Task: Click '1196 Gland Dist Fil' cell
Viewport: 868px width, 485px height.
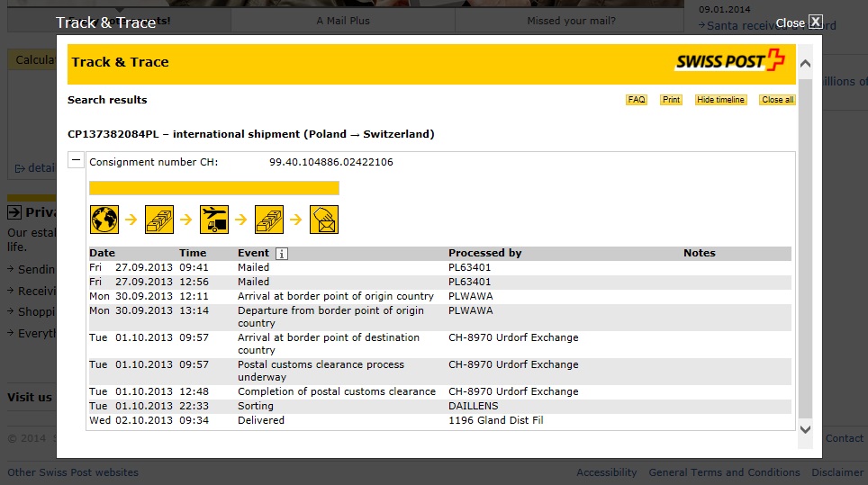Action: pos(496,420)
